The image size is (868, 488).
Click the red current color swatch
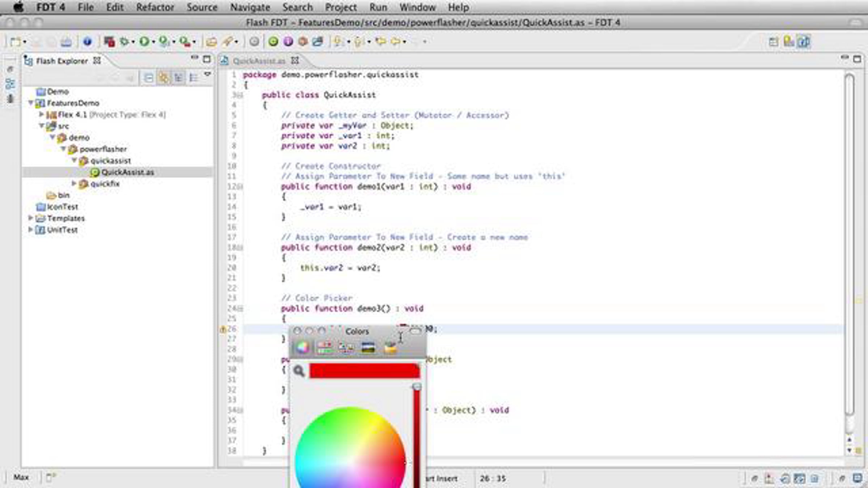point(364,371)
